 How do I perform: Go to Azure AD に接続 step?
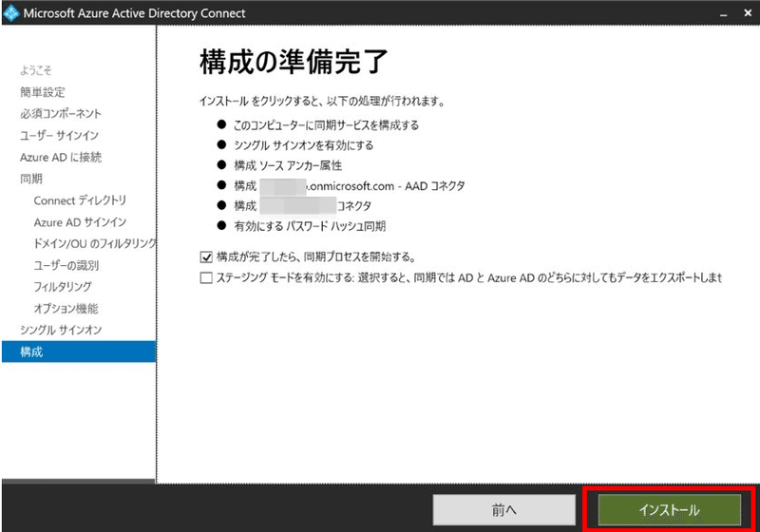pos(61,157)
